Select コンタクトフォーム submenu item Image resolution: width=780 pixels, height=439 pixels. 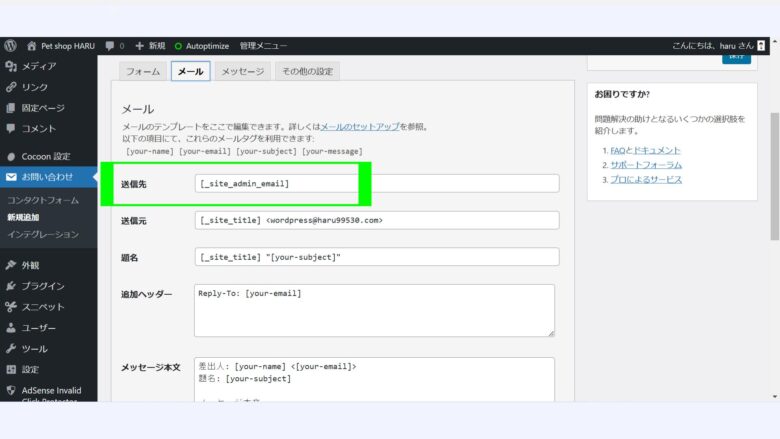coord(43,200)
